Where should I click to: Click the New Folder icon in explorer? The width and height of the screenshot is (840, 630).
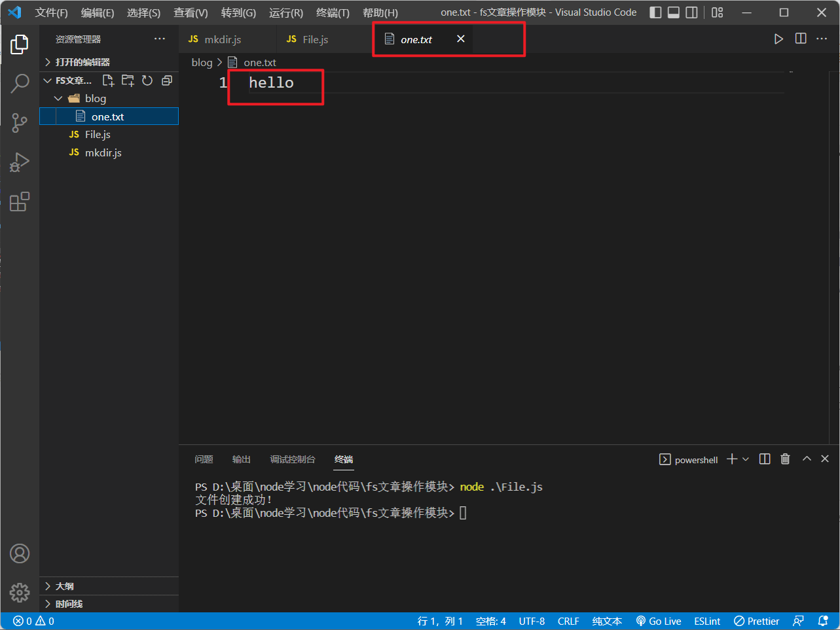click(128, 80)
